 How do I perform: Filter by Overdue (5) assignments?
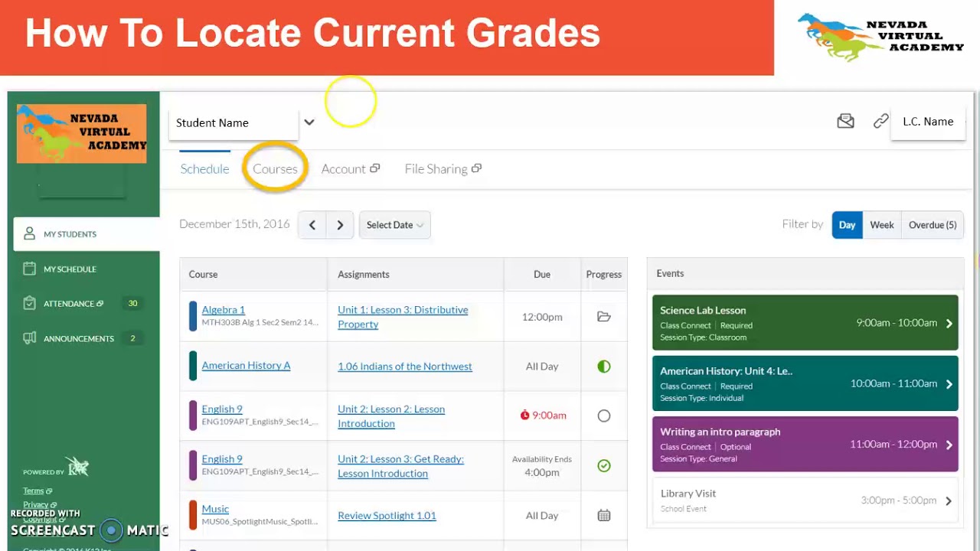(932, 225)
